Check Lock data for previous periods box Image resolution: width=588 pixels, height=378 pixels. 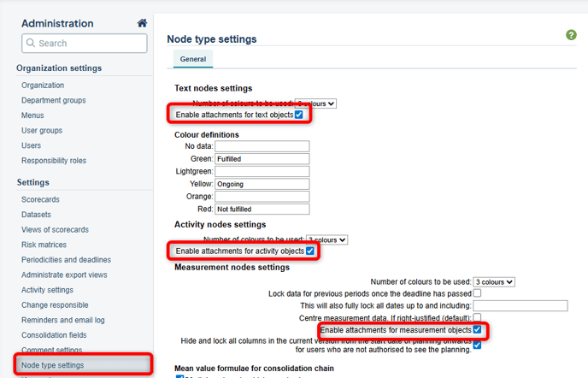point(477,293)
